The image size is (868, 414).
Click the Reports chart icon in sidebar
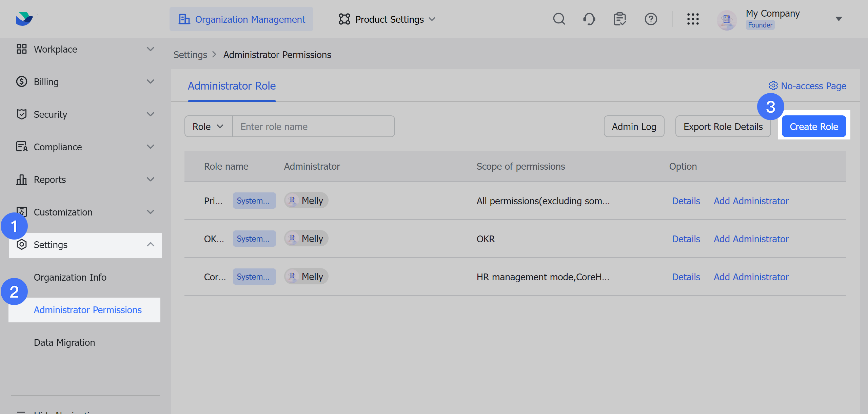(21, 179)
